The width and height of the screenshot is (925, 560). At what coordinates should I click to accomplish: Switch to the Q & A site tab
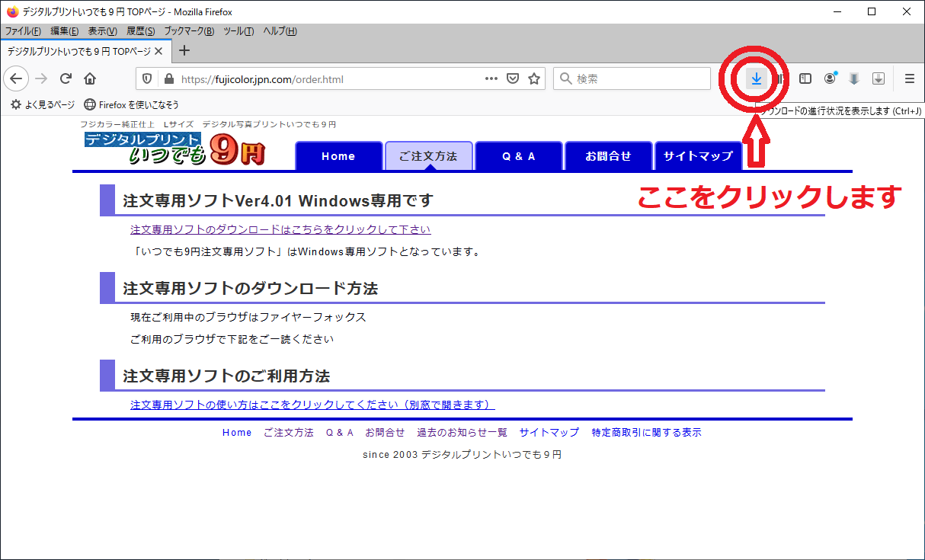[x=518, y=156]
